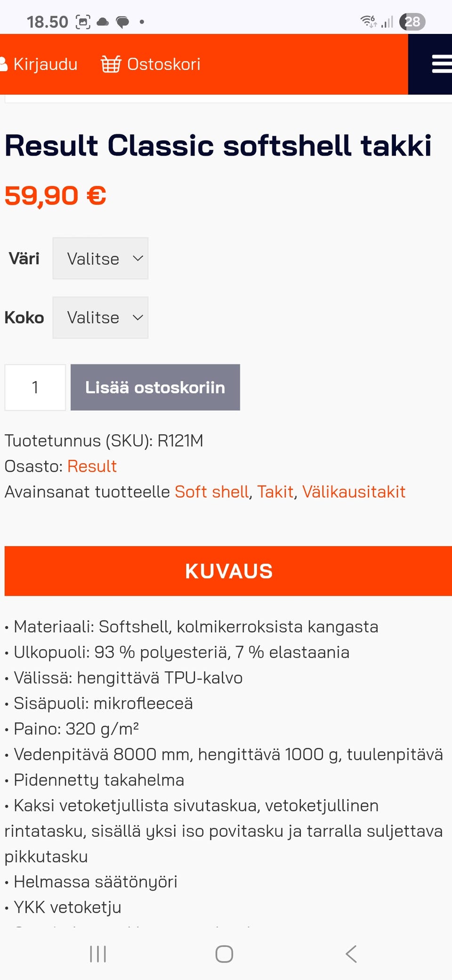Click the Lisää ostoskoriin button
This screenshot has width=452, height=980.
coord(155,387)
